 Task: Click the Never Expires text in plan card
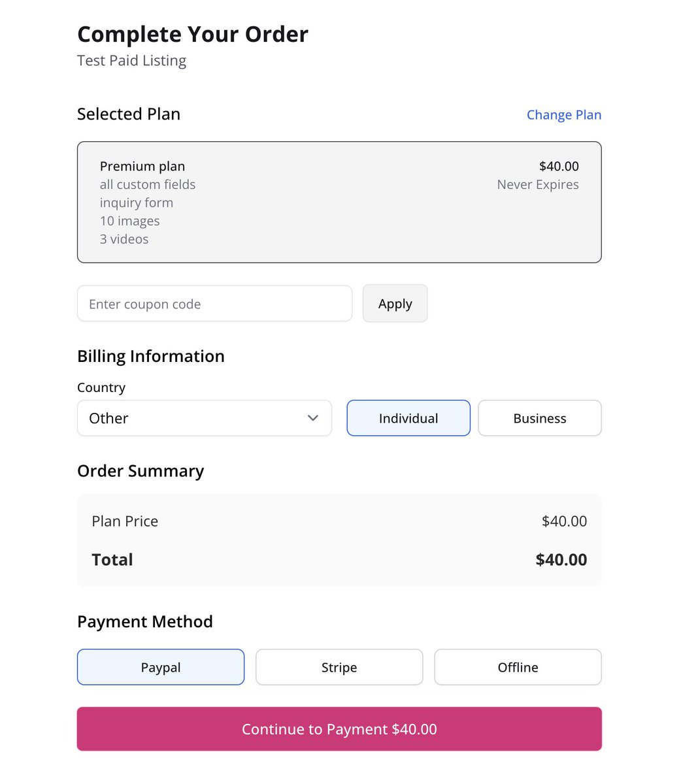tap(537, 185)
